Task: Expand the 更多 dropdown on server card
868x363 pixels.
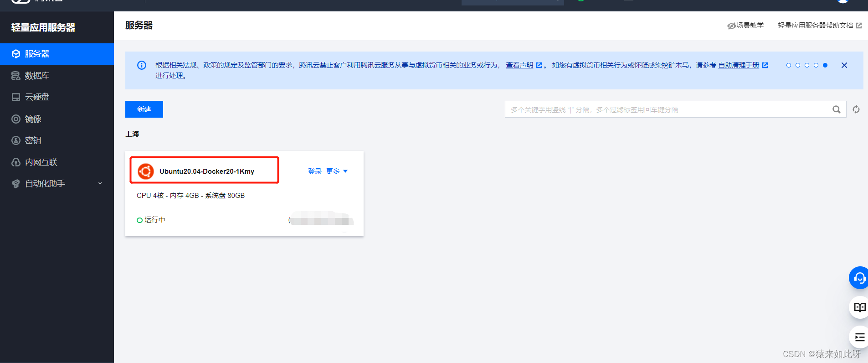Action: tap(337, 171)
